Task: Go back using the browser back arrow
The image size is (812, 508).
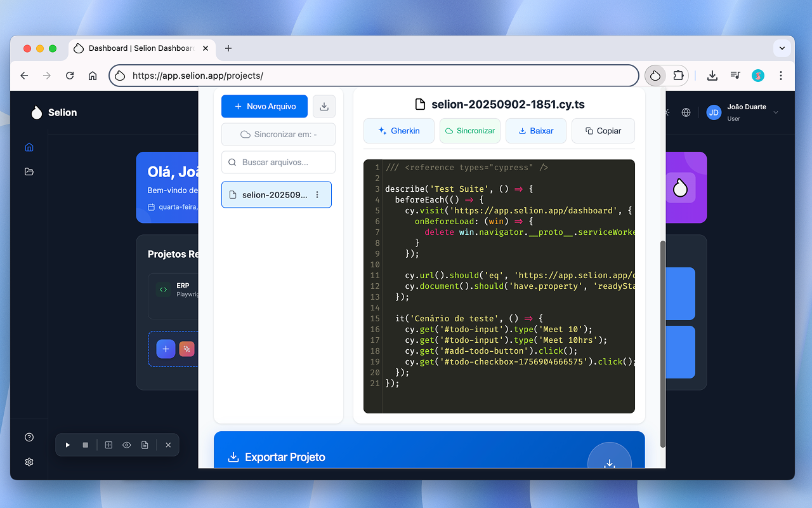Action: click(24, 76)
